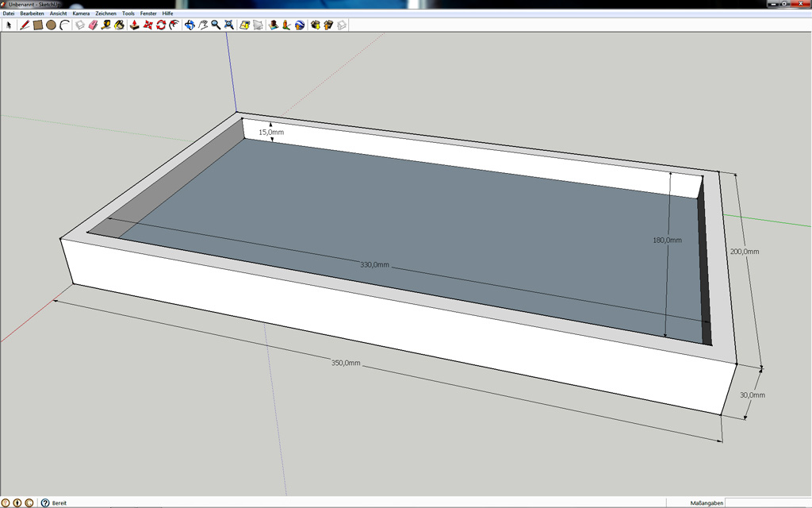Screen dimensions: 812x508
Task: Pick the Line pencil tool
Action: pos(24,25)
